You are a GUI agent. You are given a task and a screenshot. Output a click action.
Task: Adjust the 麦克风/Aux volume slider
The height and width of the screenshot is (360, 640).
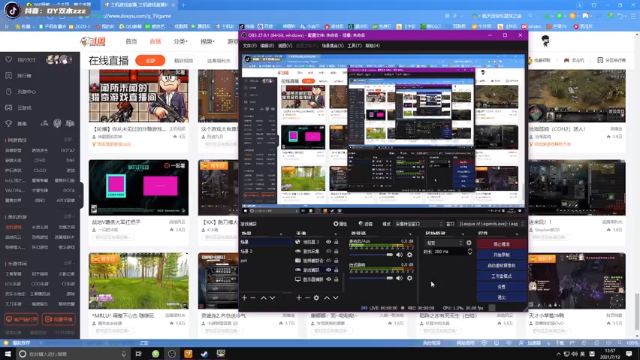pyautogui.click(x=371, y=255)
